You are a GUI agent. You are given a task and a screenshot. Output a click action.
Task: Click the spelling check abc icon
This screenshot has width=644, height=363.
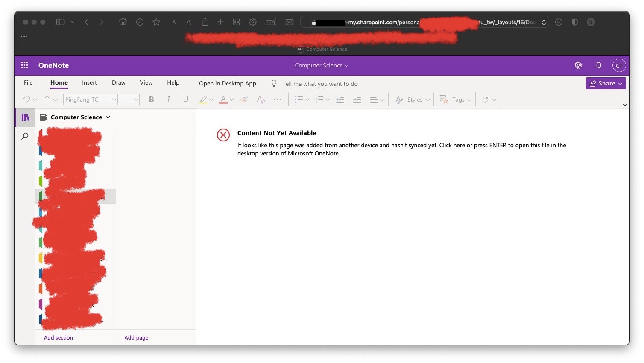(x=486, y=99)
